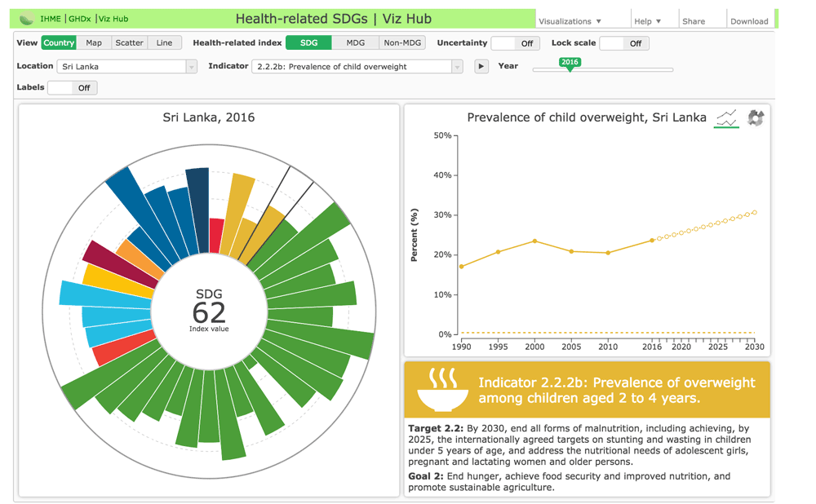Screen dimensions: 816x504
Task: Click the 2016 data point on chart
Action: point(652,241)
